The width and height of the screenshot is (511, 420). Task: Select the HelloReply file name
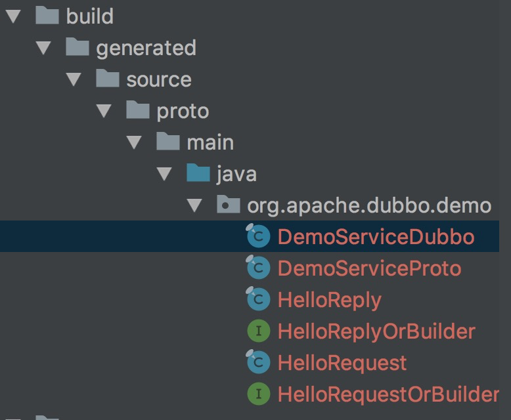point(329,300)
